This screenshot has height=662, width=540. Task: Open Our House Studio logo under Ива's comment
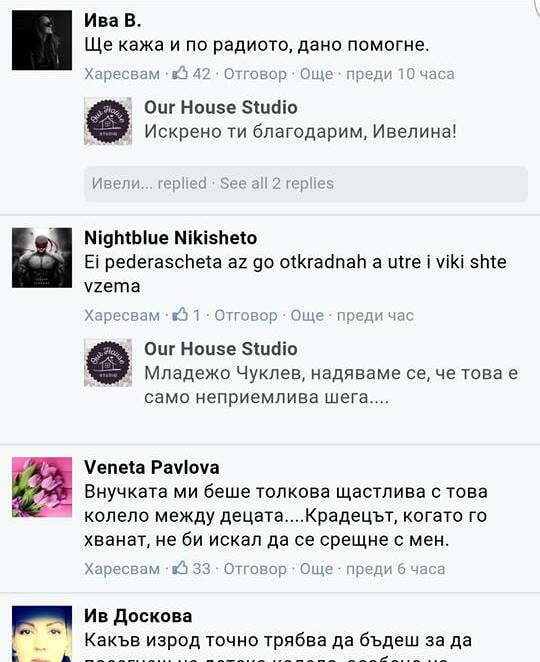click(x=108, y=121)
